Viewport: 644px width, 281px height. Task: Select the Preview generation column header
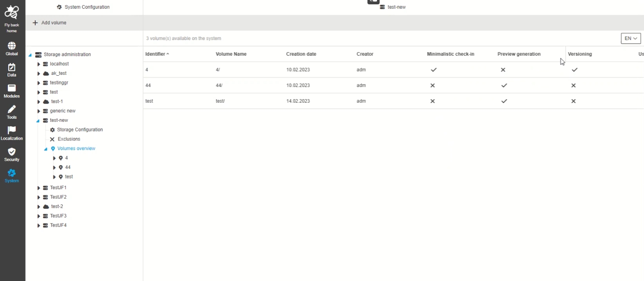pos(519,54)
